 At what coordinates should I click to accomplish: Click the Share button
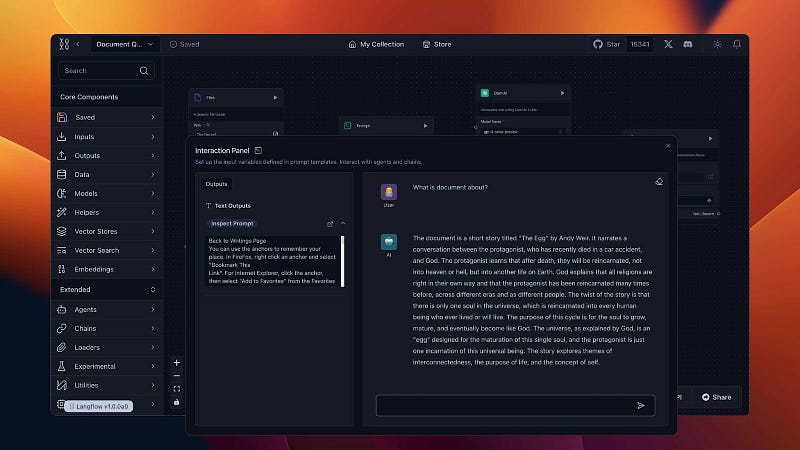pos(716,397)
